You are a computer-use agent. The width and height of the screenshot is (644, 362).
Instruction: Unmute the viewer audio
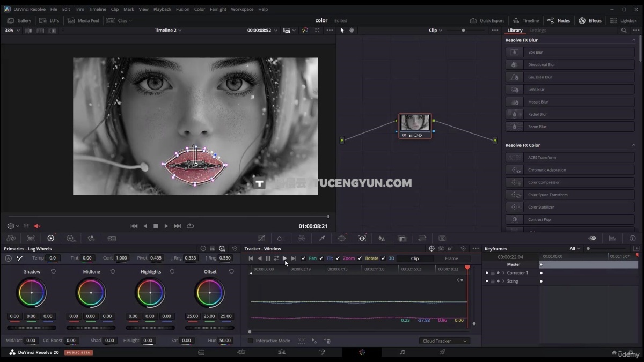[38, 226]
